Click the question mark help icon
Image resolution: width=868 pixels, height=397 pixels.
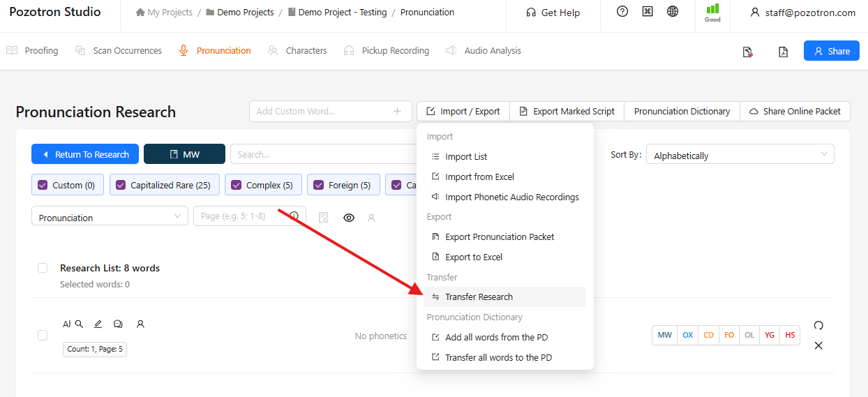tap(622, 12)
